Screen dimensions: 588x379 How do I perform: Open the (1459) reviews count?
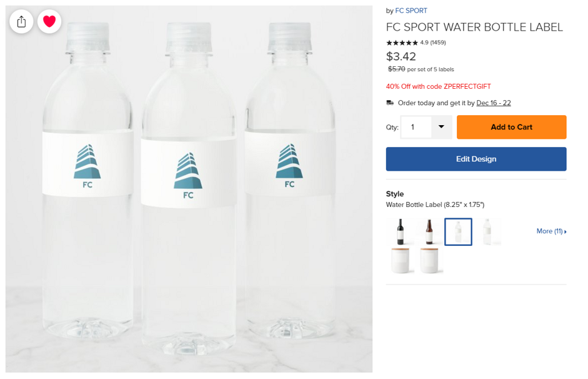point(438,43)
